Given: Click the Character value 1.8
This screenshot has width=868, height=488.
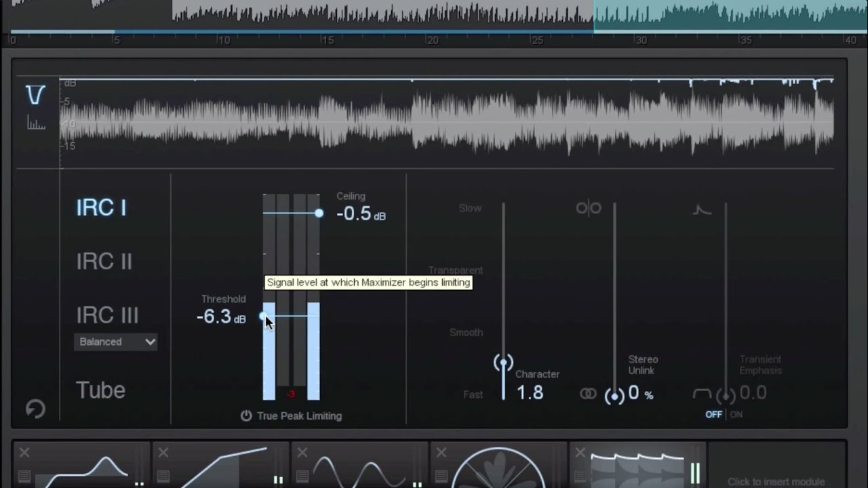Looking at the screenshot, I should click(x=530, y=392).
